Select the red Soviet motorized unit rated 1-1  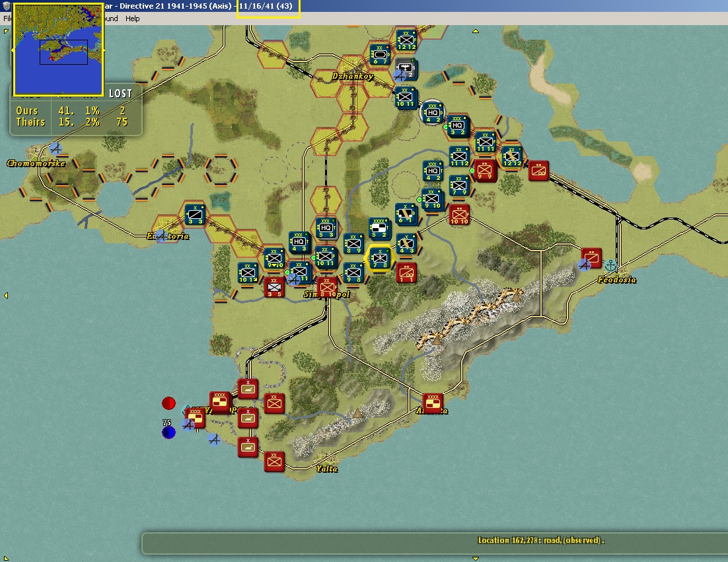click(x=406, y=273)
